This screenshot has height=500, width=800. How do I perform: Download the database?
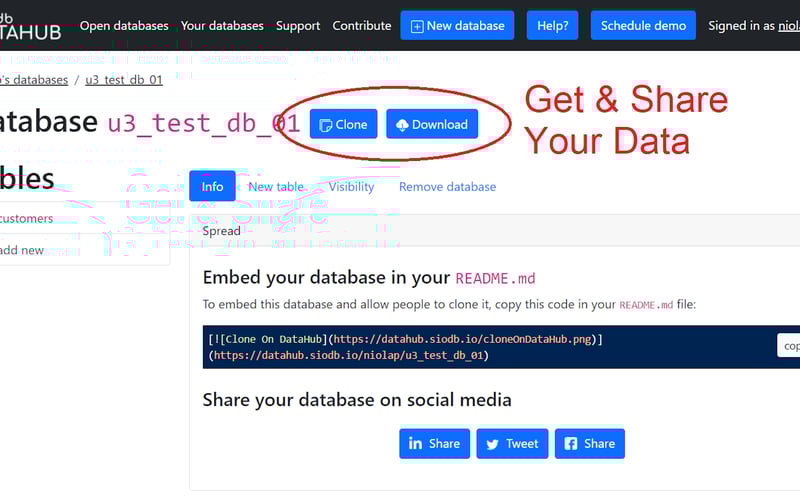click(432, 124)
